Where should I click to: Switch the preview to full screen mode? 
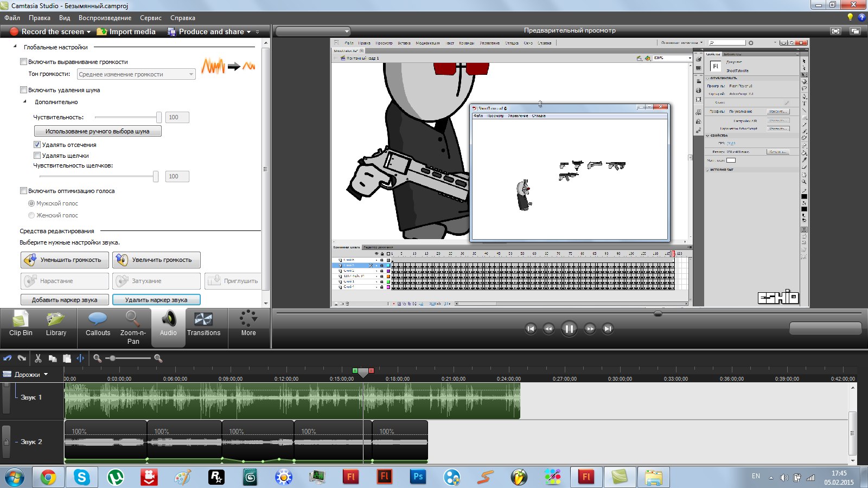click(x=835, y=31)
